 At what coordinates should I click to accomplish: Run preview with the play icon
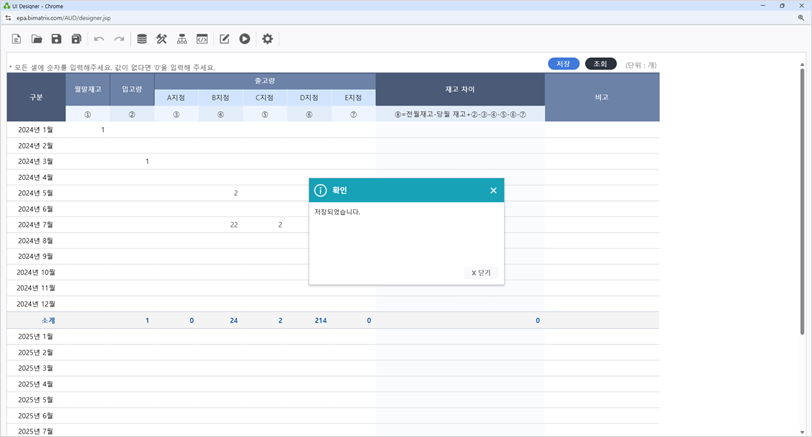click(x=245, y=39)
